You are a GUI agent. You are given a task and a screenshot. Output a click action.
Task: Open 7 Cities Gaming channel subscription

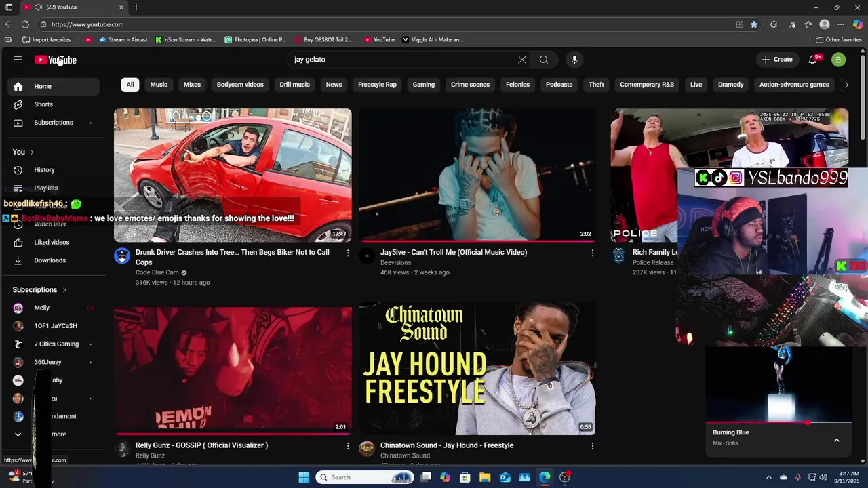54,344
